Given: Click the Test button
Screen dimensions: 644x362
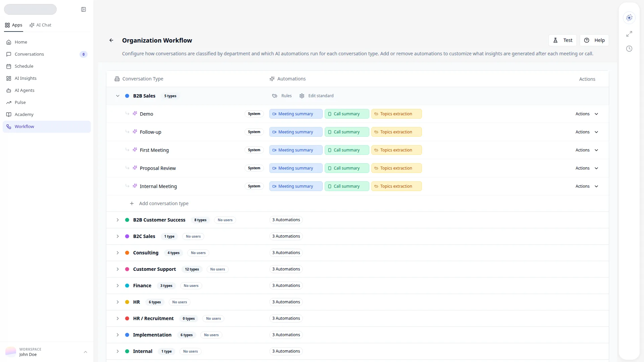Looking at the screenshot, I should click(562, 40).
